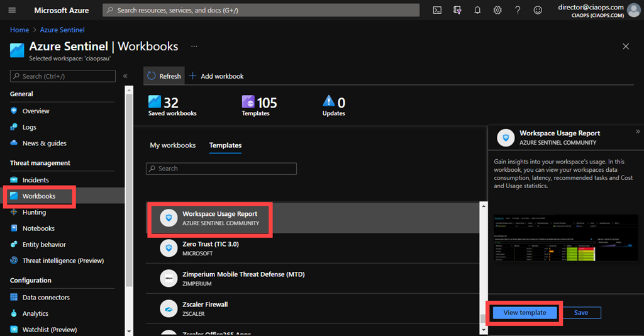Click the Directories and subscriptions filter icon
The height and width of the screenshot is (336, 644).
point(457,10)
